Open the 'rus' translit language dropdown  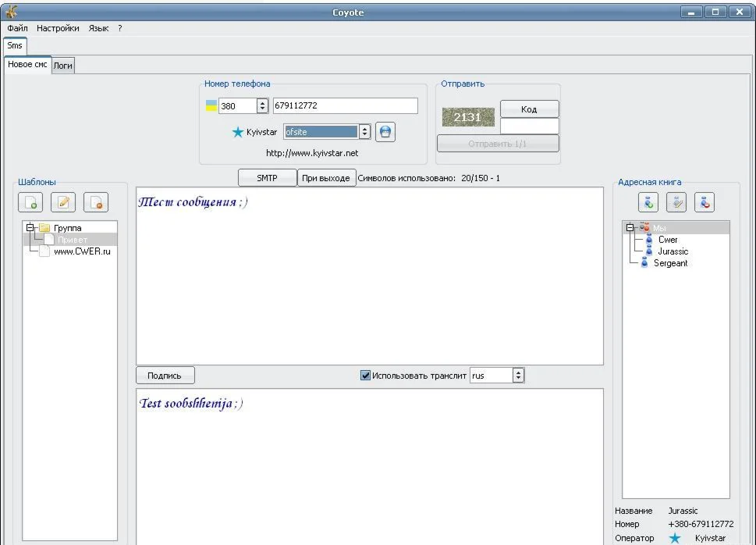click(x=518, y=376)
